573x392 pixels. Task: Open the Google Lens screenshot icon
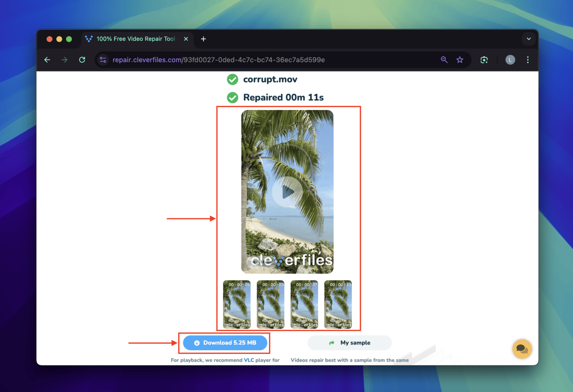coord(484,60)
